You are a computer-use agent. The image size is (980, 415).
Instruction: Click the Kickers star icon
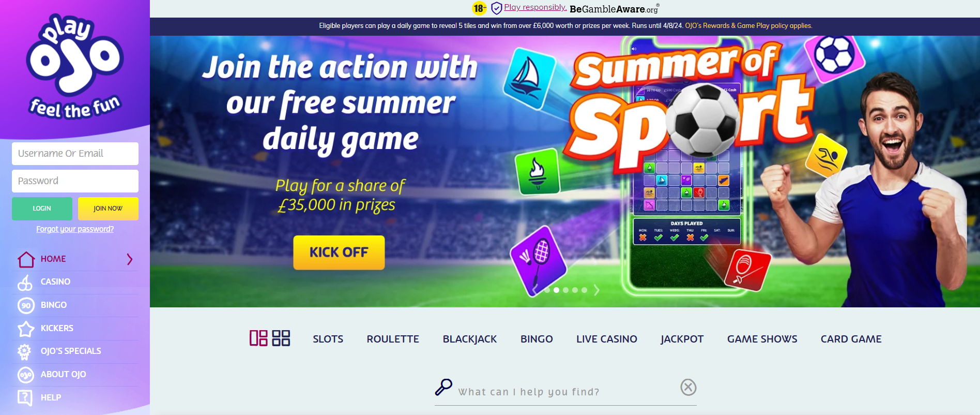click(x=26, y=329)
